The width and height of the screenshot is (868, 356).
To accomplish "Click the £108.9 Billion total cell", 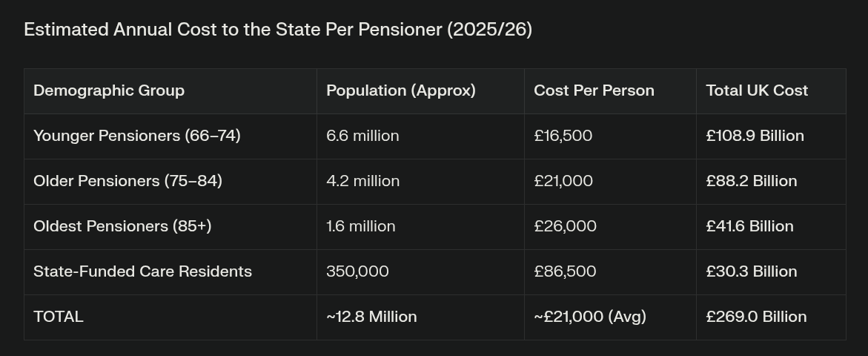I will click(x=755, y=136).
